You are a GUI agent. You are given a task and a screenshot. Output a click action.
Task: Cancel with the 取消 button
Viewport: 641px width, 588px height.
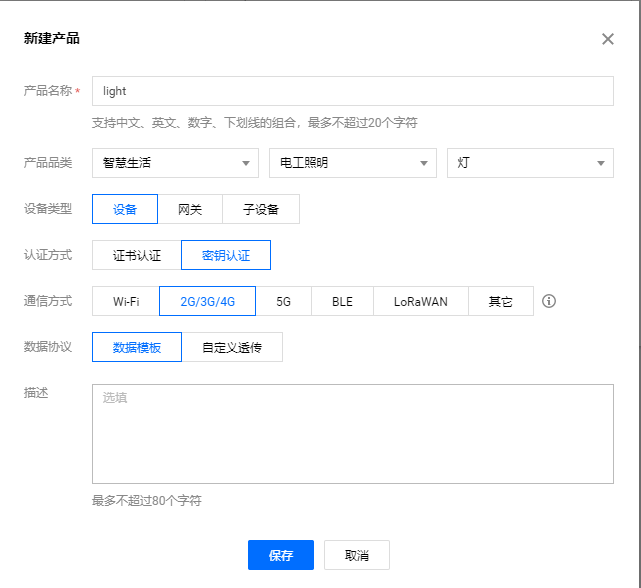click(357, 555)
